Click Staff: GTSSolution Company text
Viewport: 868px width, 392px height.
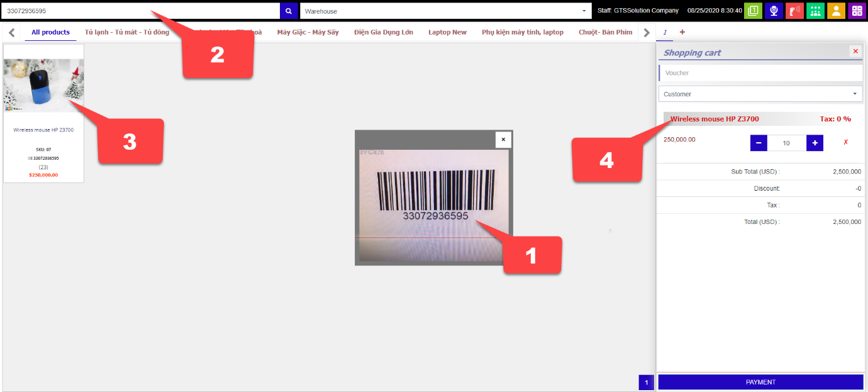(x=638, y=11)
